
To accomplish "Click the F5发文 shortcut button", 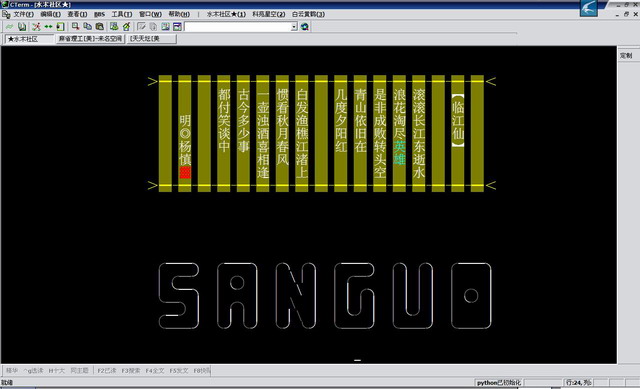I will [x=179, y=371].
